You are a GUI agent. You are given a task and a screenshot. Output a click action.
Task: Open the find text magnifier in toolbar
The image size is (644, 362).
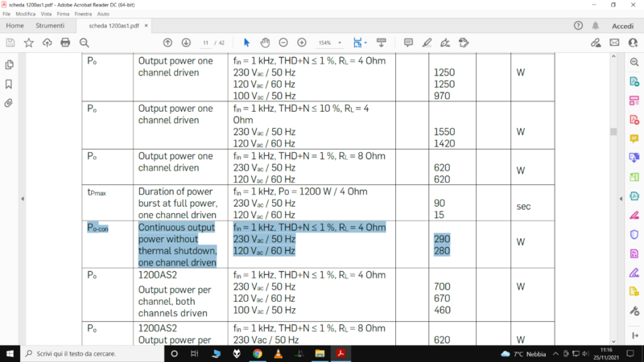[85, 43]
